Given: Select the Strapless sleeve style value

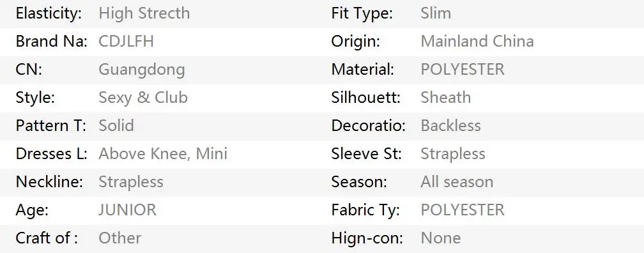Looking at the screenshot, I should [453, 155].
